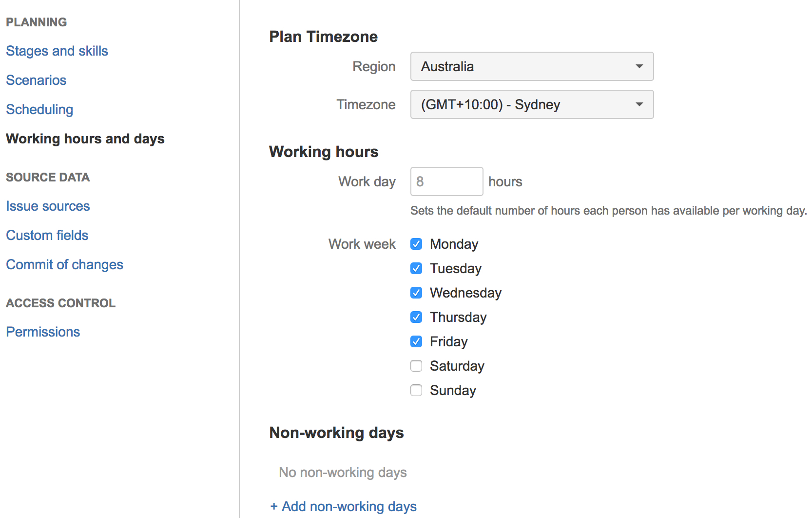The width and height of the screenshot is (812, 518).
Task: Open Stages and skills settings
Action: point(57,51)
